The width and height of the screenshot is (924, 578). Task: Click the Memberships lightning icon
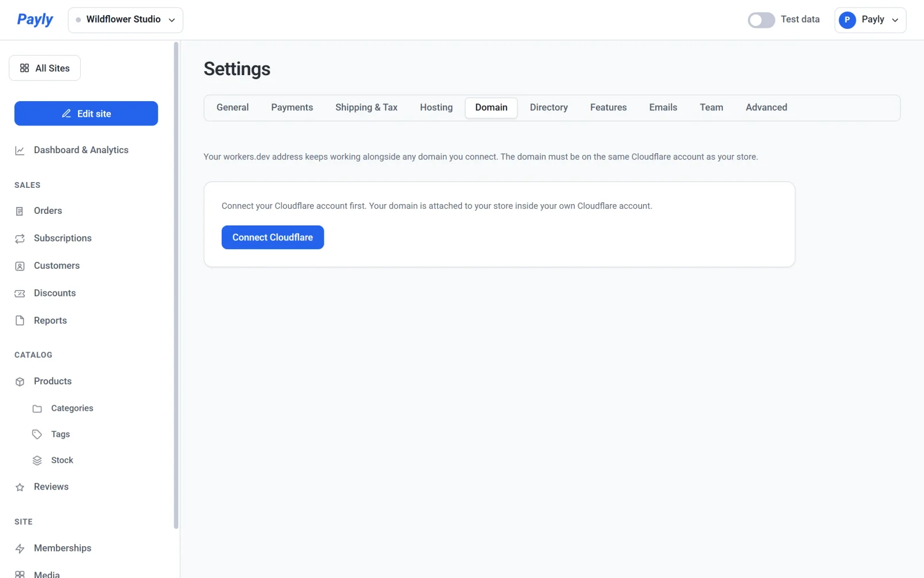pos(20,549)
